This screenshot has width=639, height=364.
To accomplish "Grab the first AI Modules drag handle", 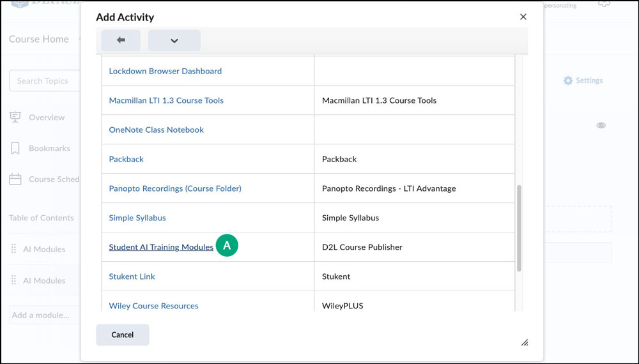I will tap(14, 249).
